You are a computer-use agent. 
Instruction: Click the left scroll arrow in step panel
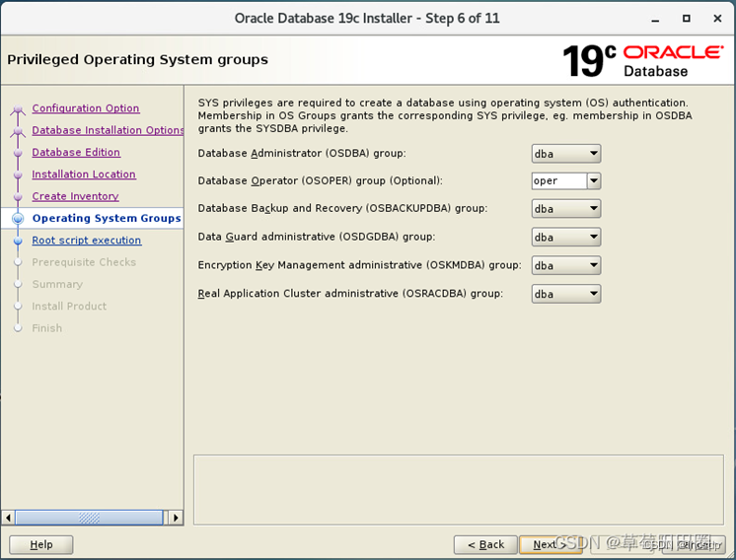coord(8,518)
